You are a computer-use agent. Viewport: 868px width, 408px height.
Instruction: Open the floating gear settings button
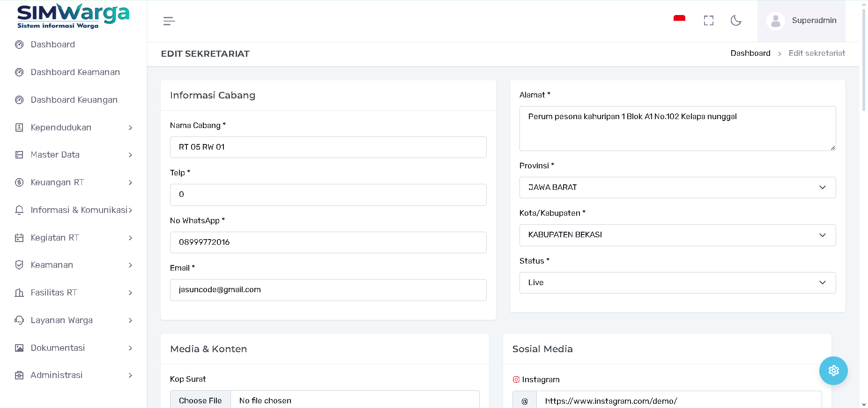(833, 370)
